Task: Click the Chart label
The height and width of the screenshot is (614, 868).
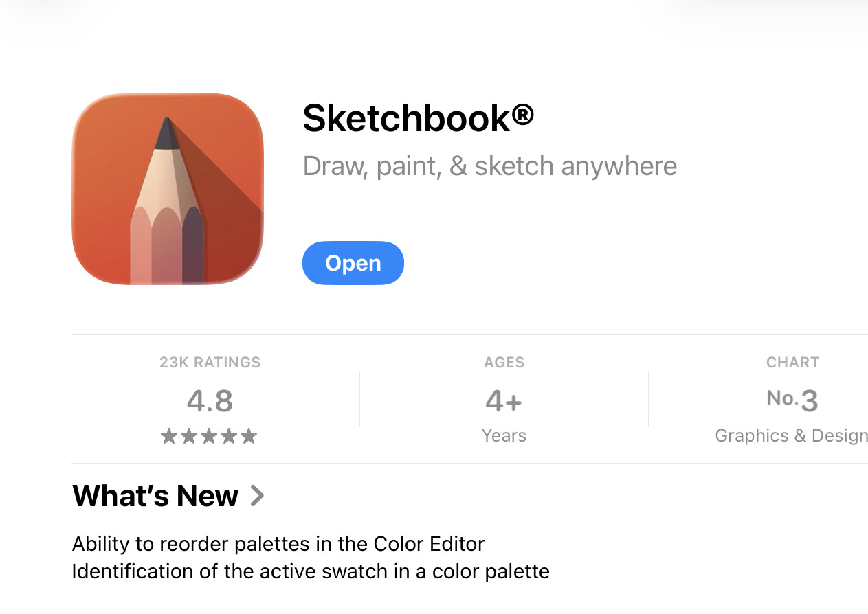Action: point(792,362)
